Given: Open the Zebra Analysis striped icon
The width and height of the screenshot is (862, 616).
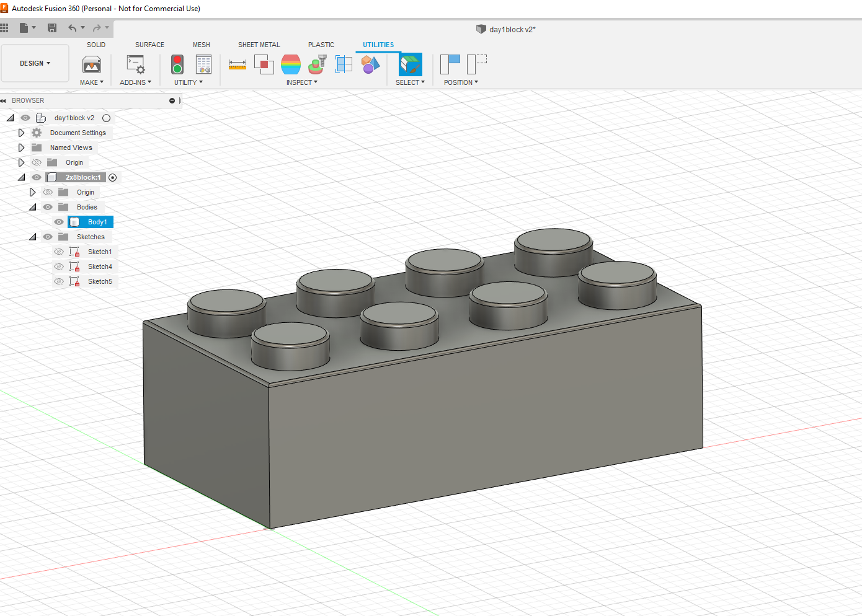Looking at the screenshot, I should coord(290,64).
